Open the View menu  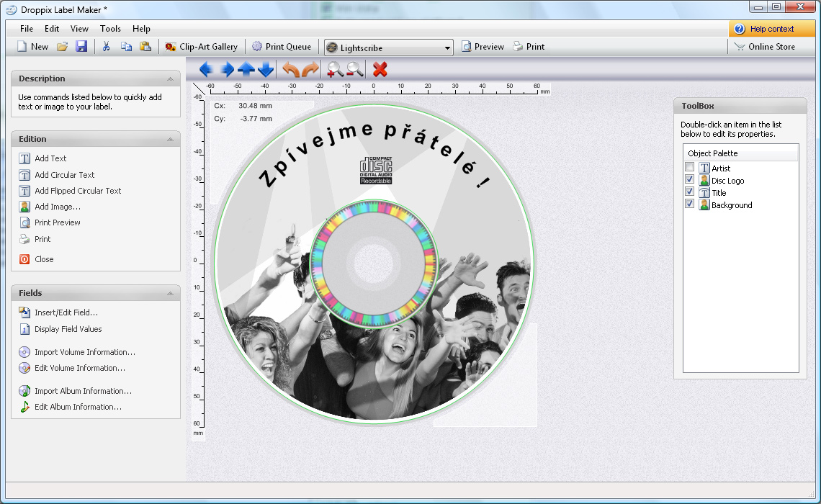pos(79,29)
